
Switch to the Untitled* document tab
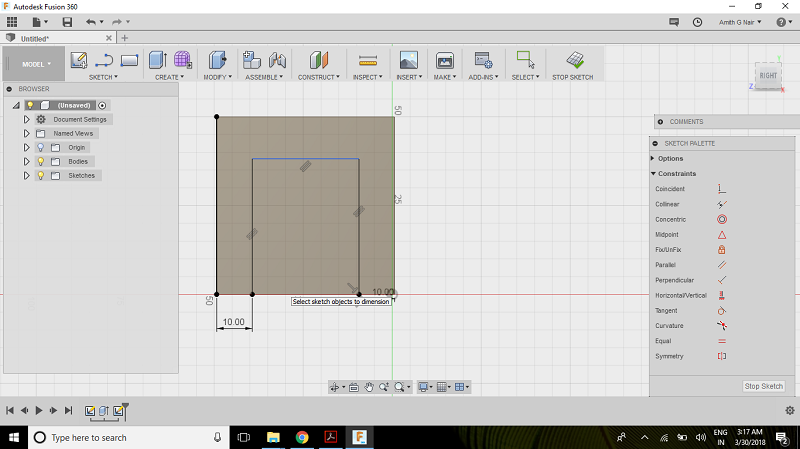point(35,38)
